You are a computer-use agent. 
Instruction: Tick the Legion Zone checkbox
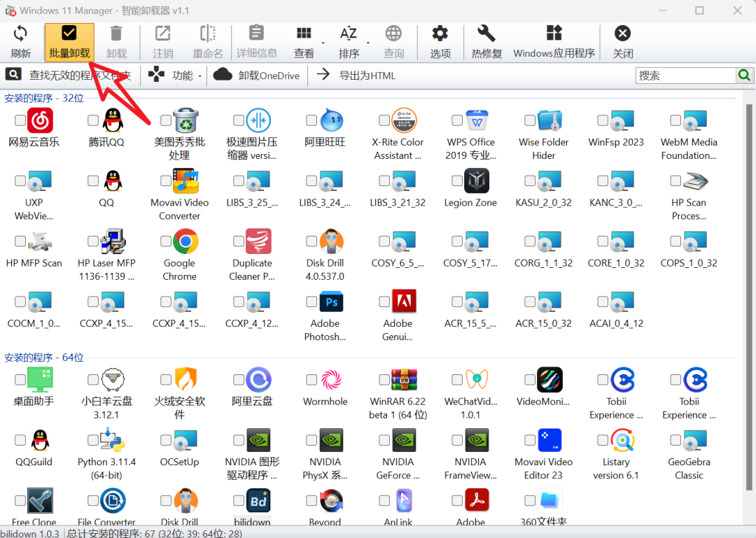pos(457,180)
